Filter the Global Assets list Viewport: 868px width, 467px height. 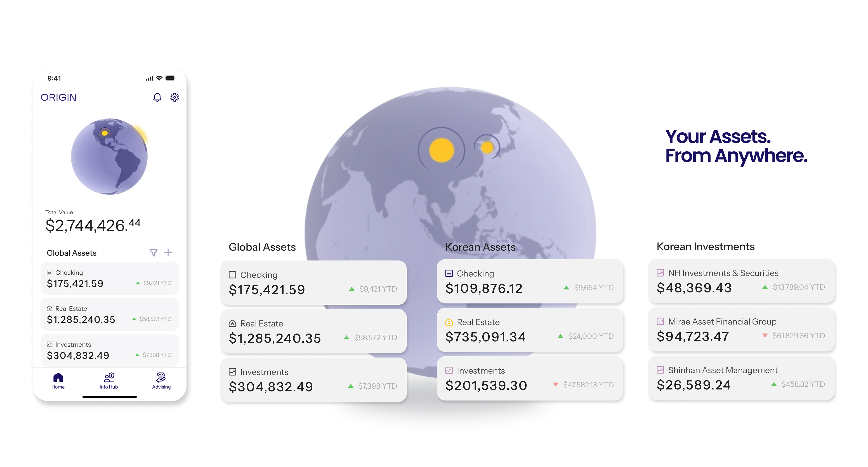153,252
